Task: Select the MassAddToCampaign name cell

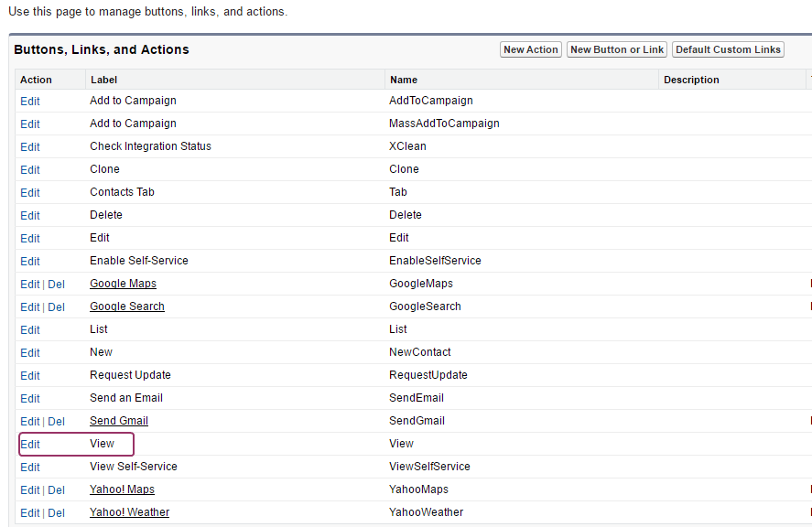Action: [444, 124]
